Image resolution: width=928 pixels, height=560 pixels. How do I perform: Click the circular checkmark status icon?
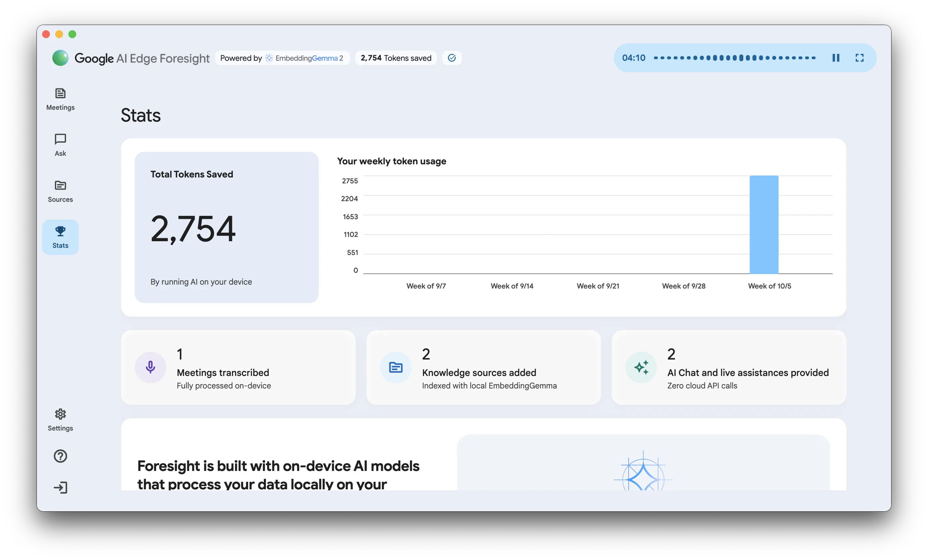452,58
